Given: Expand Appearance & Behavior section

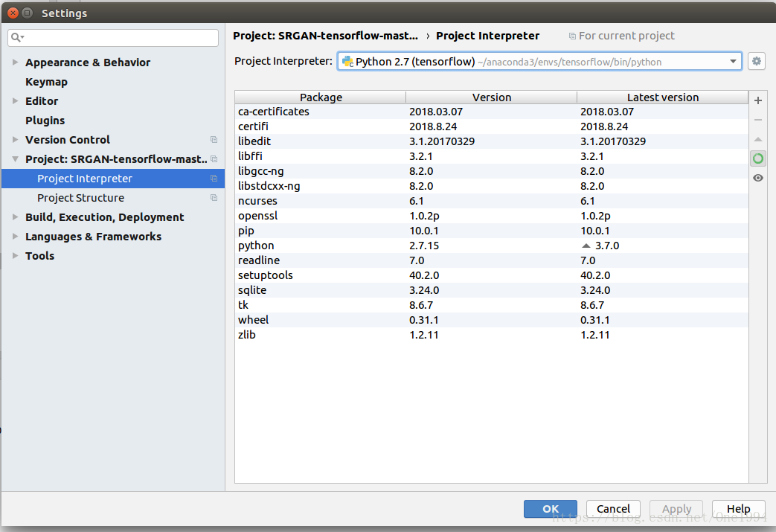Looking at the screenshot, I should (15, 62).
